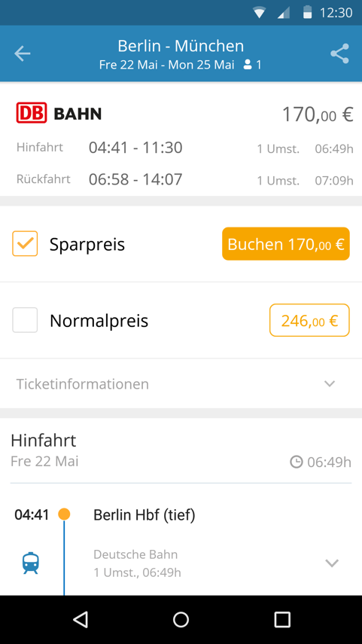This screenshot has width=362, height=644.
Task: Tap the passenger count person icon
Action: [x=248, y=65]
